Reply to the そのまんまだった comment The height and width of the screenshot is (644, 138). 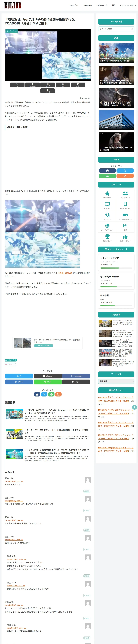pyautogui.click(x=87, y=491)
